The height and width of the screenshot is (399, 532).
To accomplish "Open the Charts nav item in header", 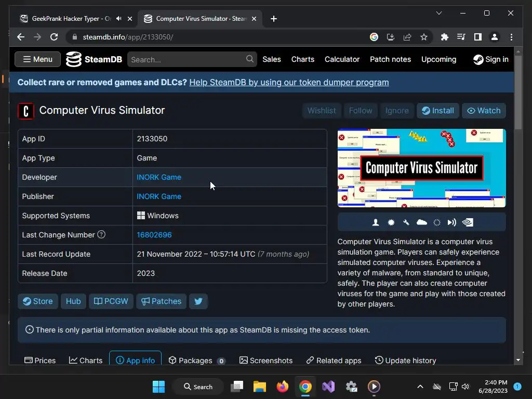I will coord(303,59).
